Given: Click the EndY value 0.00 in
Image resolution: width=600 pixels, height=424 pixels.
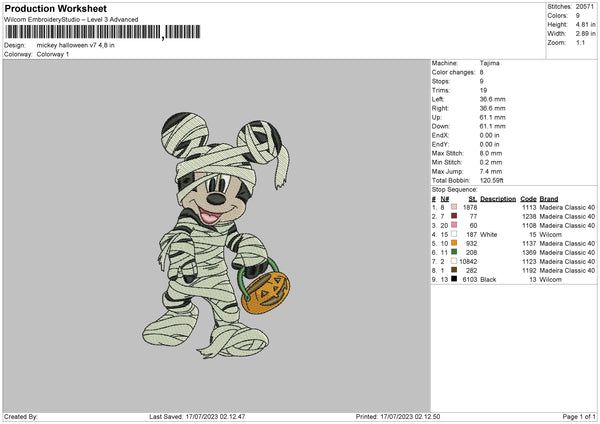Looking at the screenshot, I should coord(489,144).
